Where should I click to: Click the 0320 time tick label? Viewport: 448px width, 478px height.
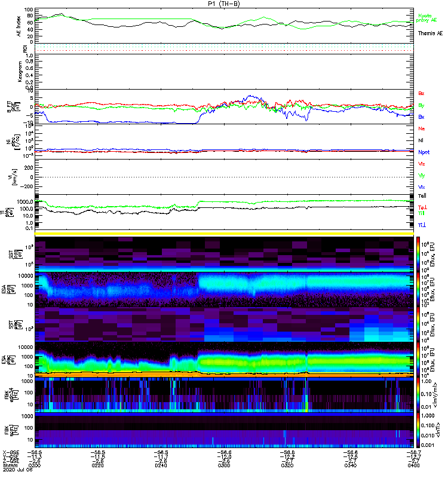pyautogui.click(x=287, y=465)
